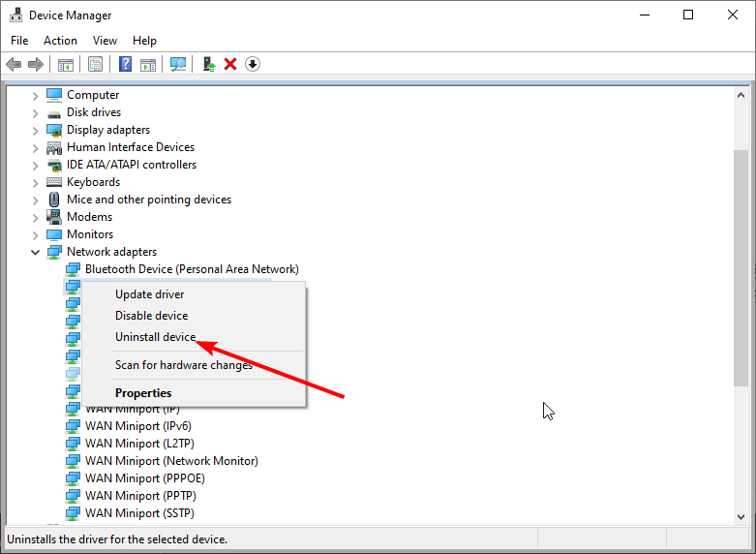The image size is (756, 554).
Task: Click the Back arrow toolbar icon
Action: click(x=14, y=64)
